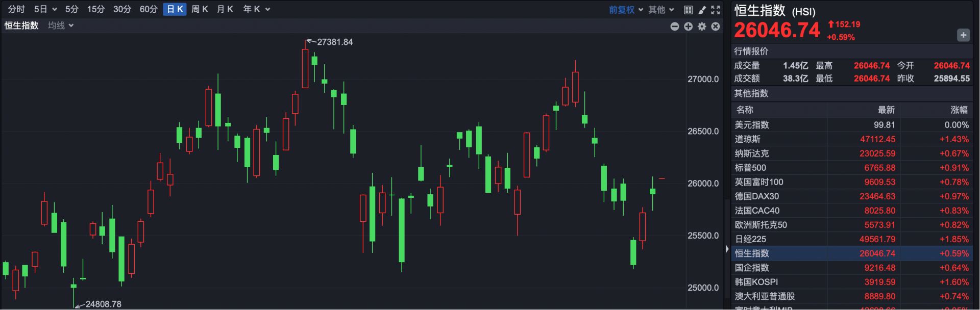Open chart settings gear icon
This screenshot has width=980, height=310.
[702, 27]
